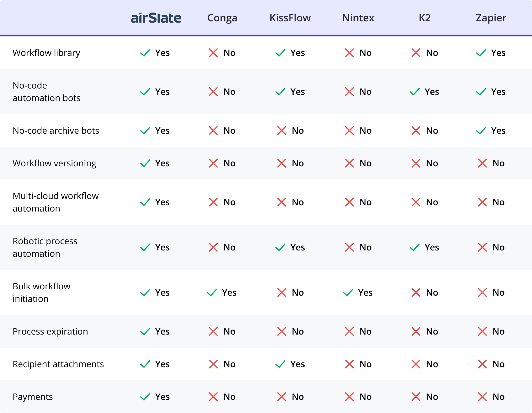Click green checkmark for Nintex Bulk workflow initiation
The height and width of the screenshot is (413, 532).
coord(348,292)
